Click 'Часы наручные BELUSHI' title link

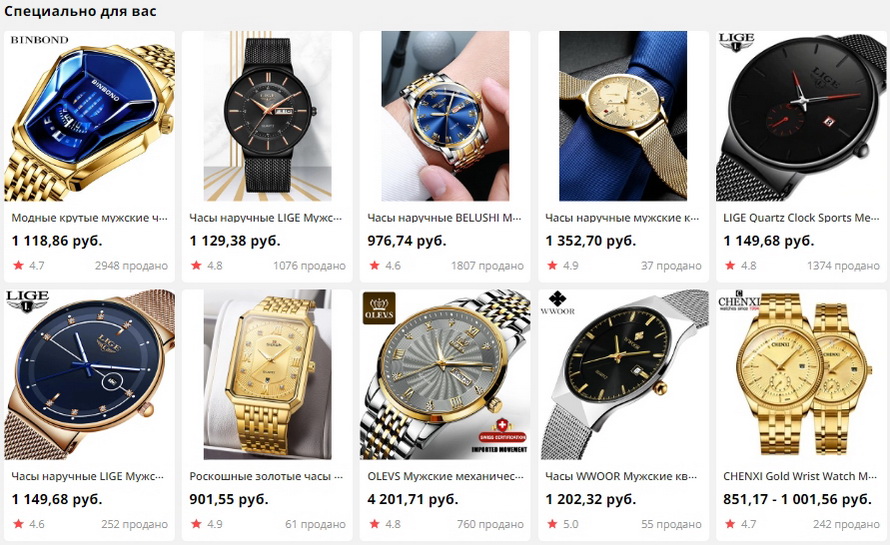click(444, 218)
